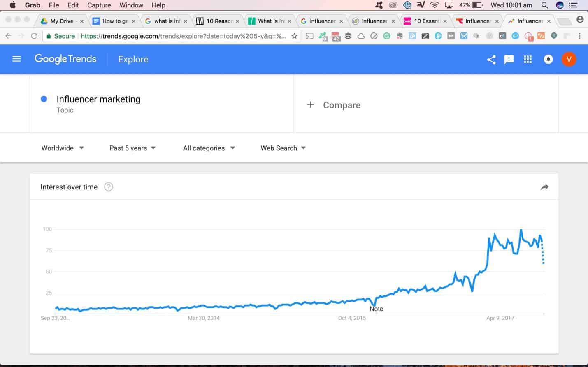Switch to the what is inf tab
588x367 pixels.
tap(166, 21)
